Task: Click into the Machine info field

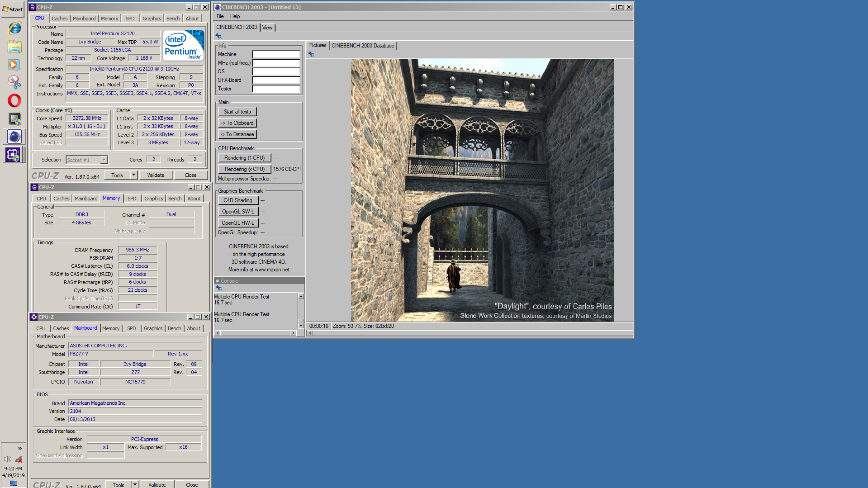Action: tap(276, 54)
